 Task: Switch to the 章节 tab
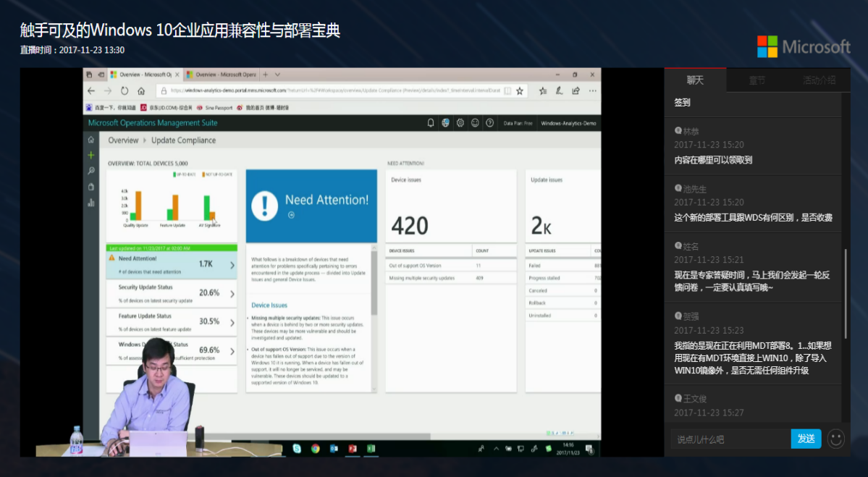[757, 80]
